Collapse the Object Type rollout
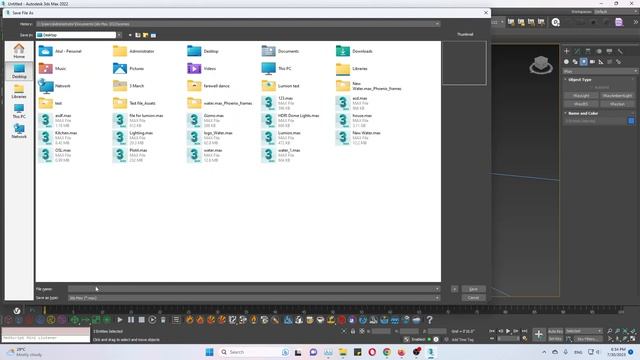The image size is (640, 360). [579, 80]
